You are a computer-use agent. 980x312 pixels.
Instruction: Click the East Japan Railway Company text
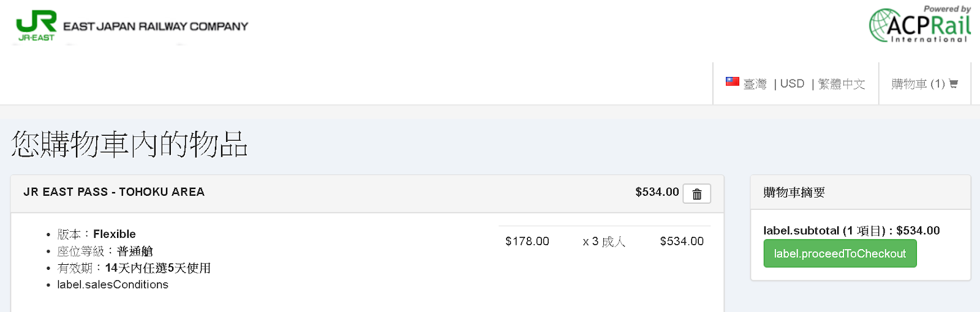pos(156,26)
